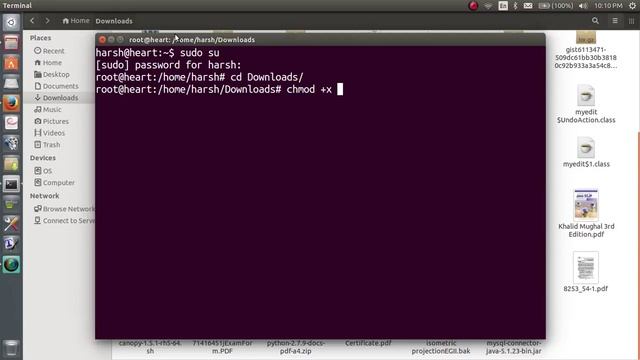
Task: Open system gear session menu
Action: coord(632,6)
